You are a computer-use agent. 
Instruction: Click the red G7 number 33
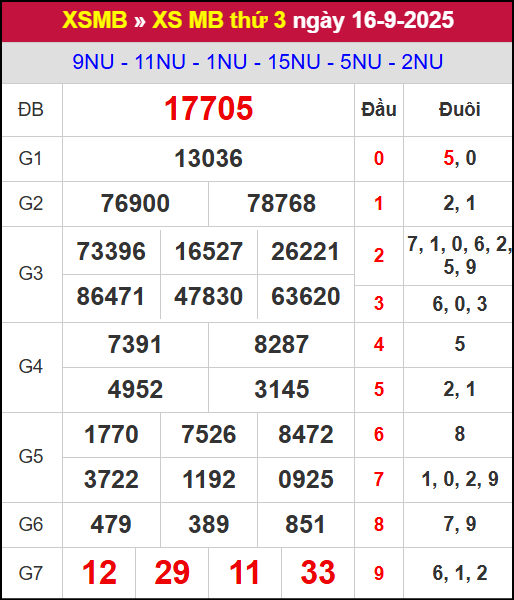pyautogui.click(x=318, y=573)
